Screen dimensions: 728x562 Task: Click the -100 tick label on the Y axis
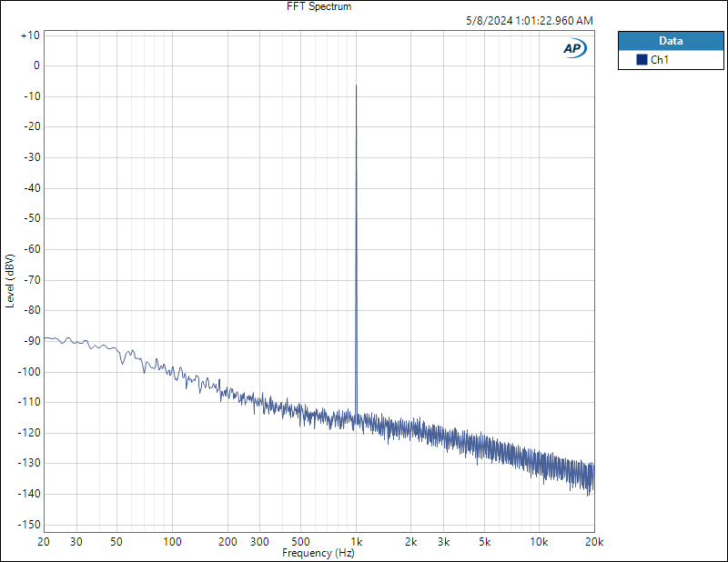(29, 372)
